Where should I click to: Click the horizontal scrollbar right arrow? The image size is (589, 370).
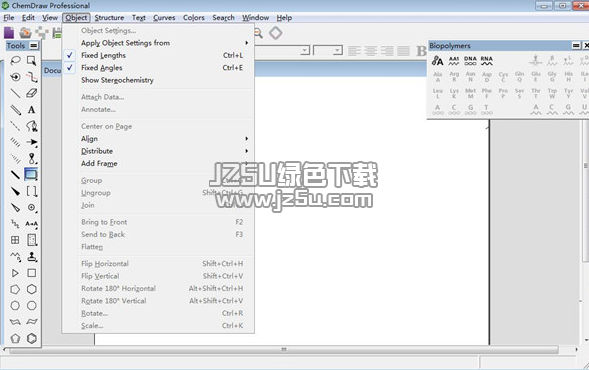pos(576,349)
